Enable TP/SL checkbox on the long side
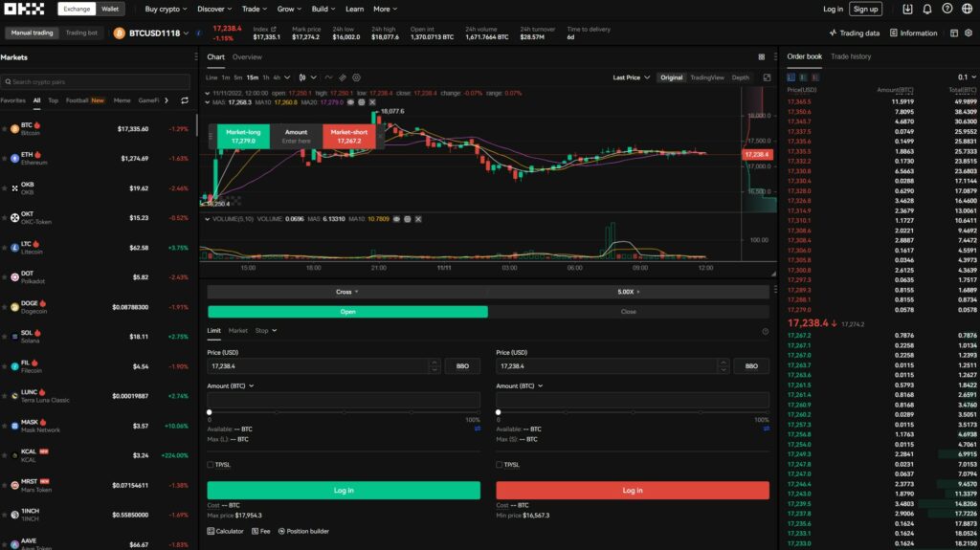This screenshot has width=980, height=550. [x=211, y=465]
